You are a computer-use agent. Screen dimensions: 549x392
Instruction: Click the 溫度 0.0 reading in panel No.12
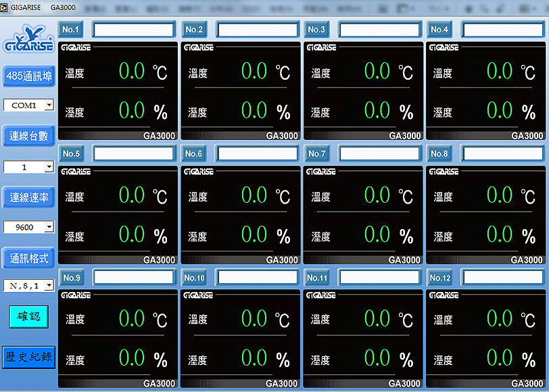click(x=500, y=318)
